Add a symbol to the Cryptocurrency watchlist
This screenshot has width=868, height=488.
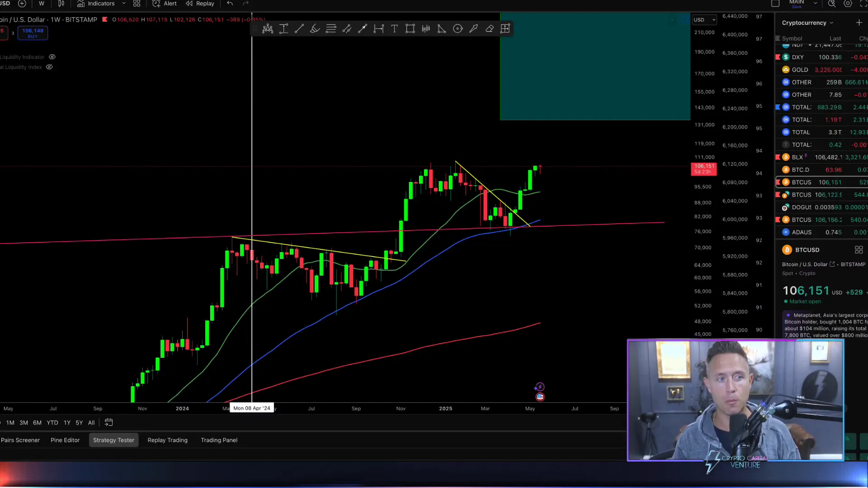coord(859,23)
